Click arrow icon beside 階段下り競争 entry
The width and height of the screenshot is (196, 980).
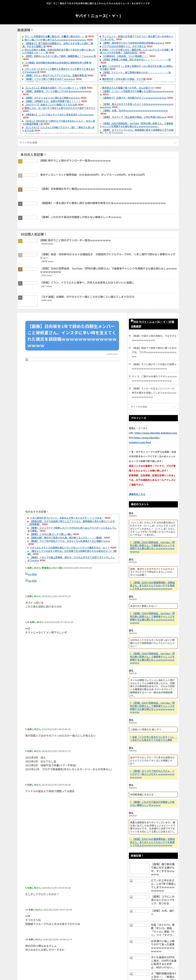pyautogui.click(x=130, y=348)
